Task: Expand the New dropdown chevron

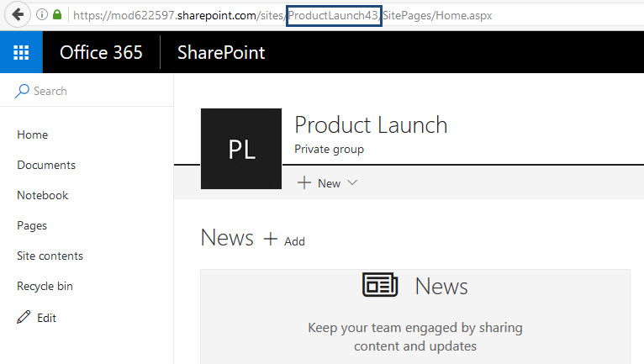Action: point(352,182)
